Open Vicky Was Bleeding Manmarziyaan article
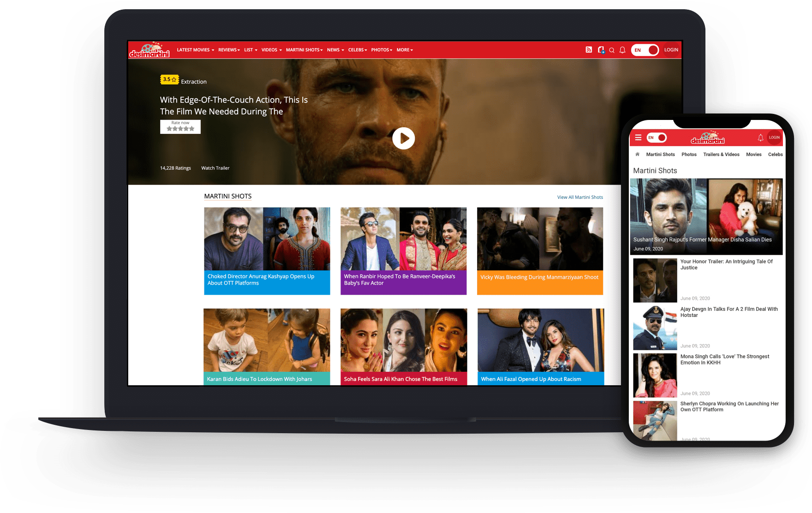 [540, 251]
